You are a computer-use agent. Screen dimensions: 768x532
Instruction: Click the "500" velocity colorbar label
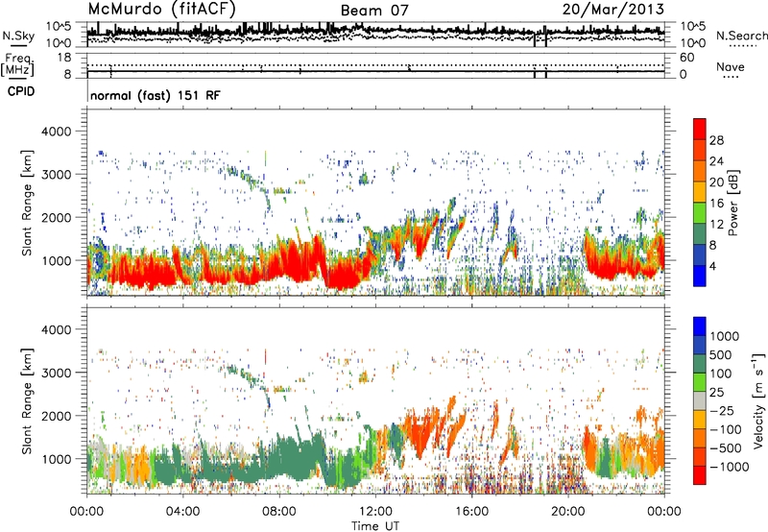[720, 354]
